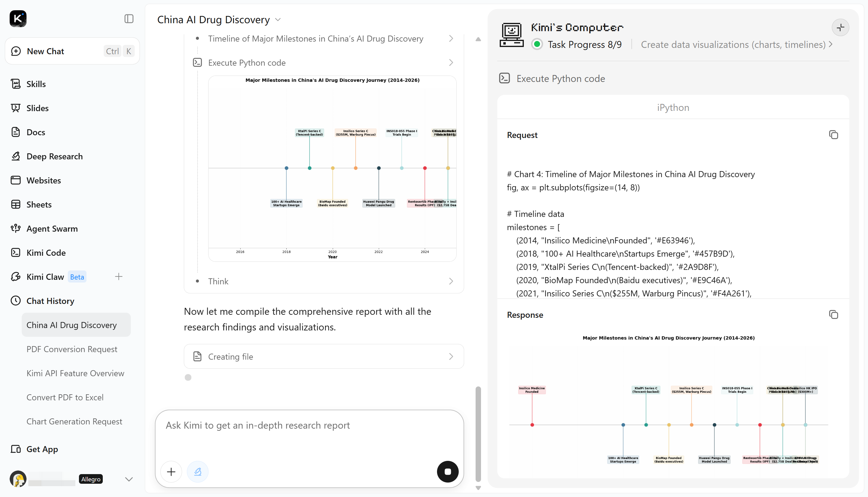The height and width of the screenshot is (497, 868).
Task: Click the Kimi logo icon
Action: tap(18, 19)
